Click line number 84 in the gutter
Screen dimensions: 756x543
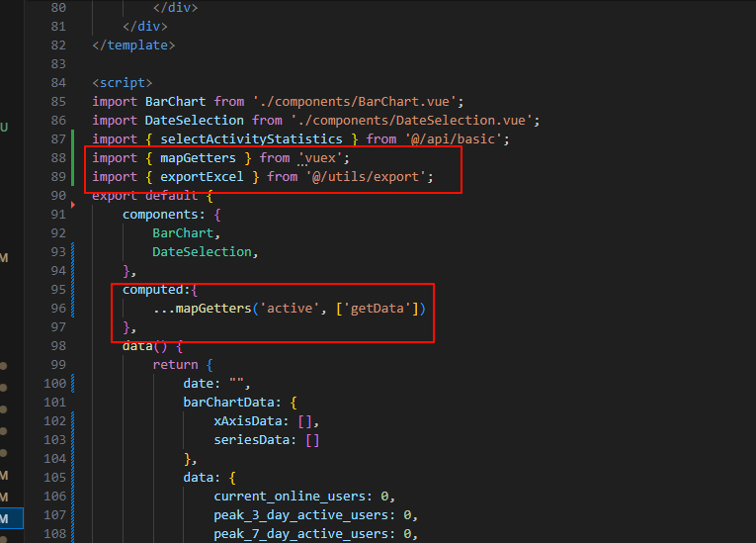coord(58,82)
